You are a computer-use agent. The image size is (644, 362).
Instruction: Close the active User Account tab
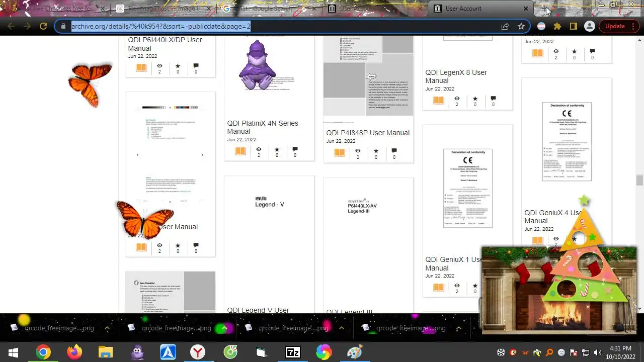click(526, 9)
